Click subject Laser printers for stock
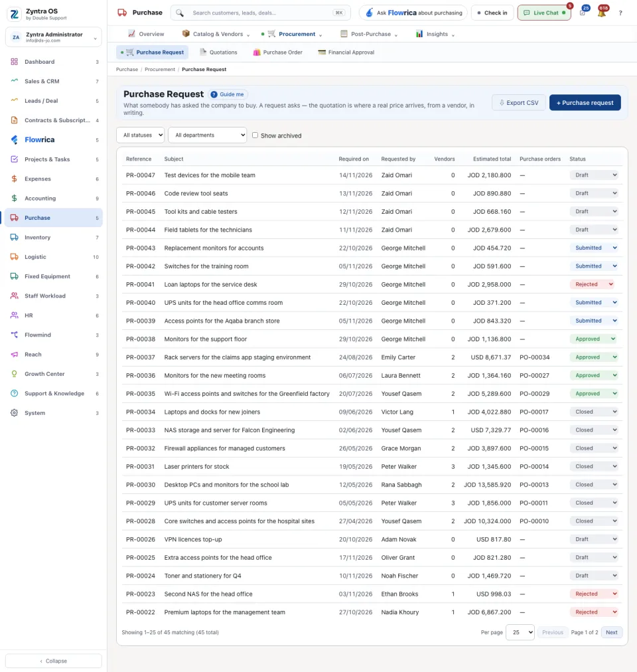 point(196,467)
